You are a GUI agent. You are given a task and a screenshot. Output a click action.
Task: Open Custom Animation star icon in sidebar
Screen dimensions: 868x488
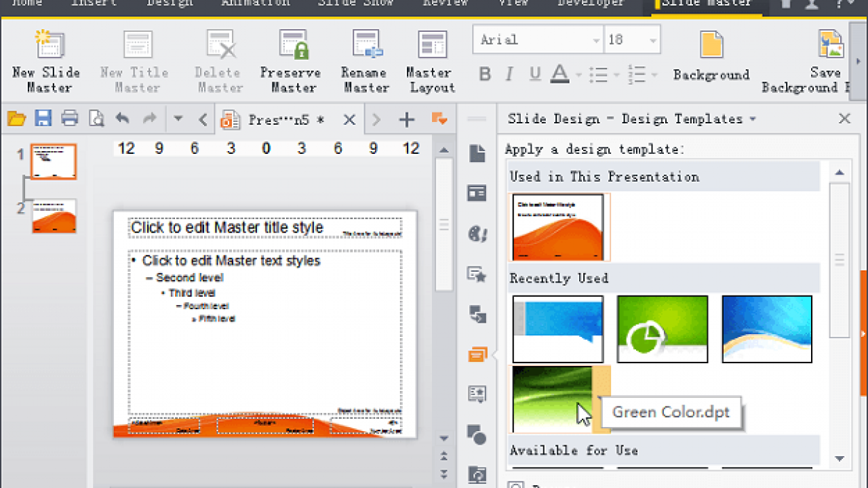(477, 274)
